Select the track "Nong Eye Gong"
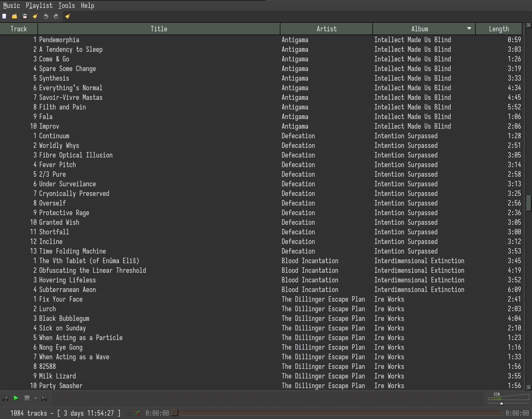This screenshot has height=419, width=532. (x=261, y=347)
